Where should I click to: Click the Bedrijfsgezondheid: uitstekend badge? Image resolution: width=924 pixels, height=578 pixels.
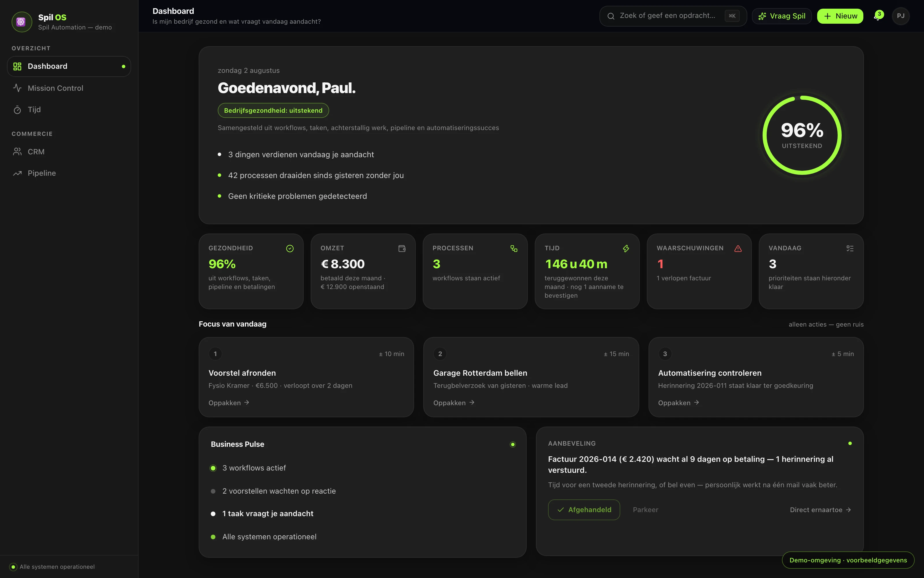[x=273, y=110]
